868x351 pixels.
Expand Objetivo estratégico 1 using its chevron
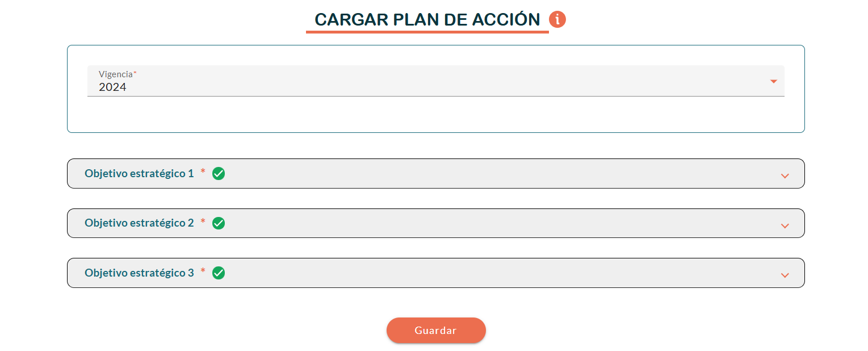[x=785, y=175]
